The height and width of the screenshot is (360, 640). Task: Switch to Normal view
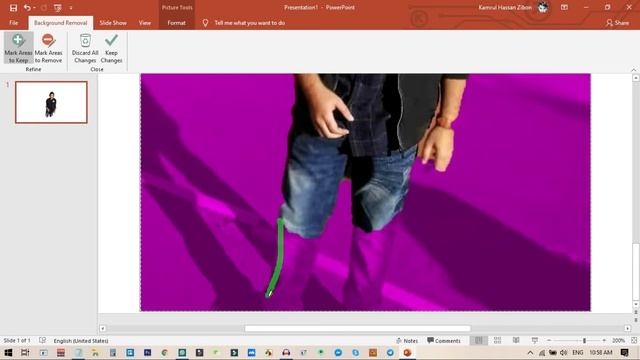click(x=479, y=340)
